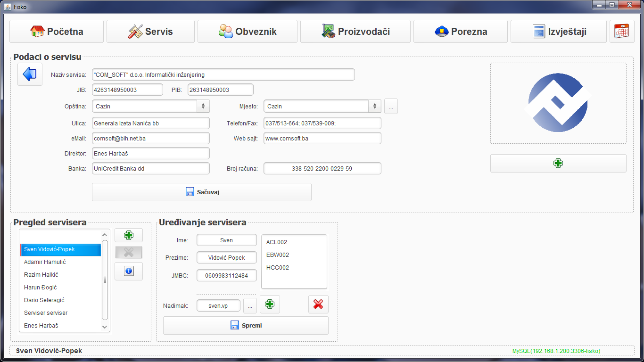Save service data with Sačuvaj
Image resolution: width=644 pixels, height=362 pixels.
(x=202, y=192)
